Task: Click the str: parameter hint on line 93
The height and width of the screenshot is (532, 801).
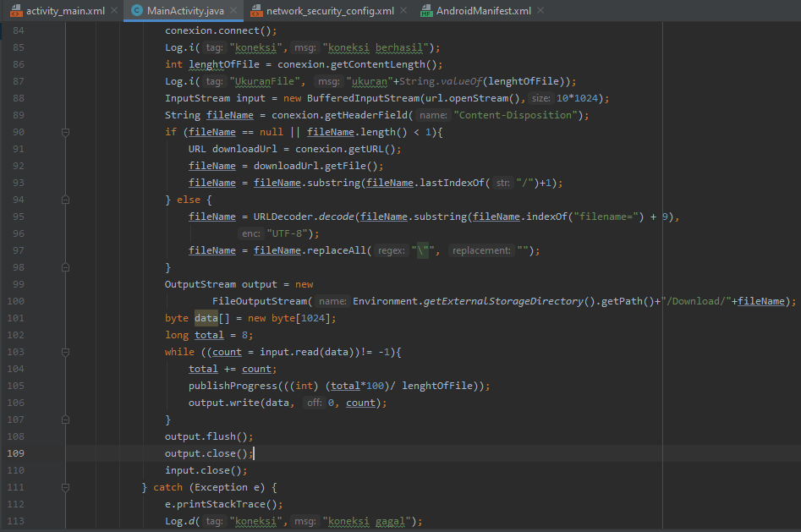Action: pos(503,183)
